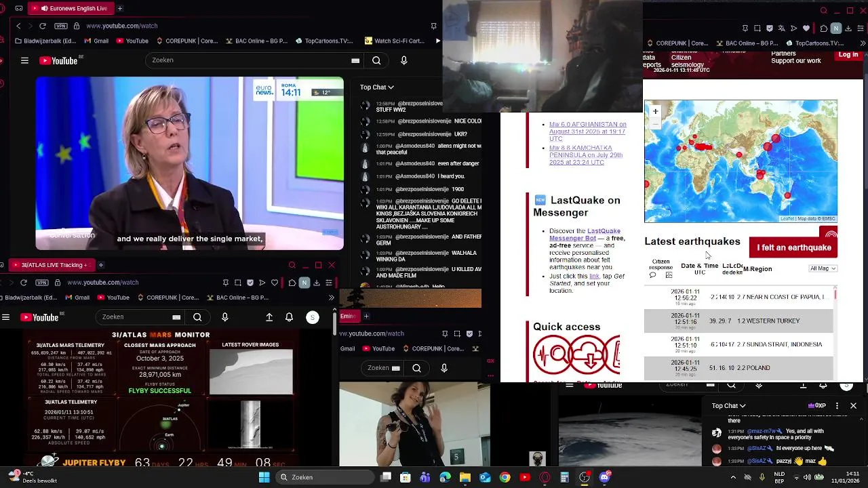Expand the Top Chat dropdown beside Euronews video
868x488 pixels.
click(376, 87)
